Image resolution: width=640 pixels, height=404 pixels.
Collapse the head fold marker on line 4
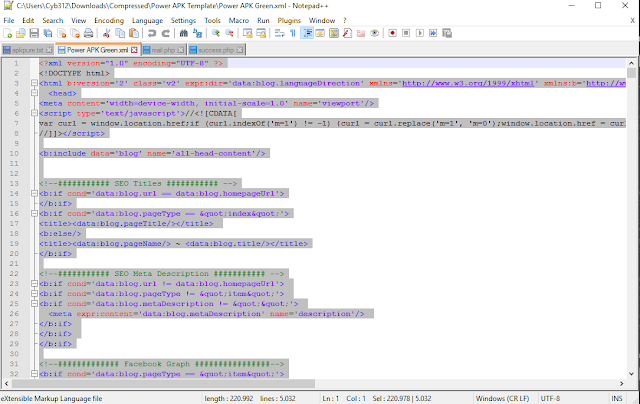click(34, 93)
